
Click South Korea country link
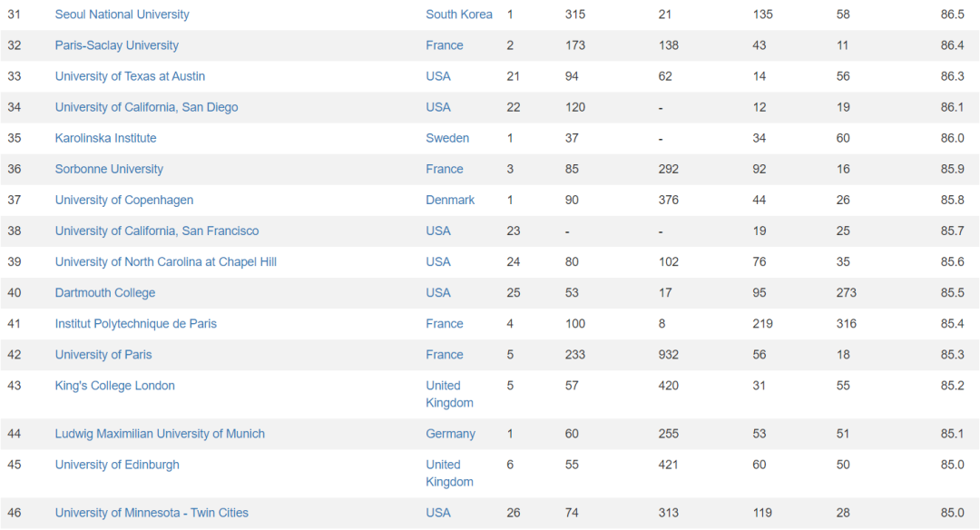tap(459, 15)
